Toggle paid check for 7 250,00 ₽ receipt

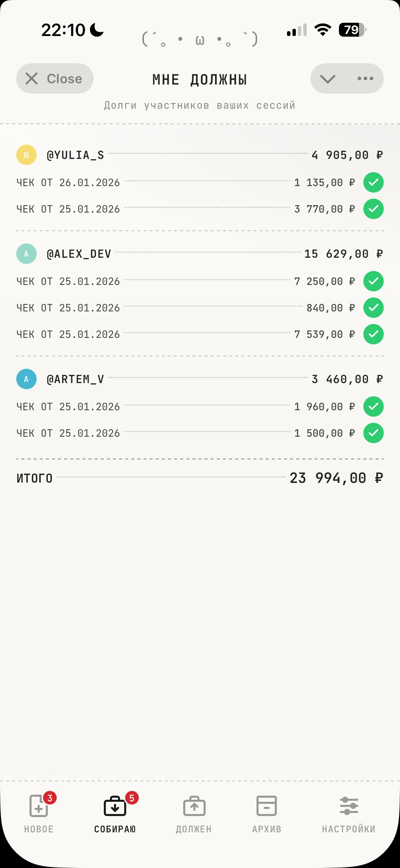pyautogui.click(x=373, y=281)
